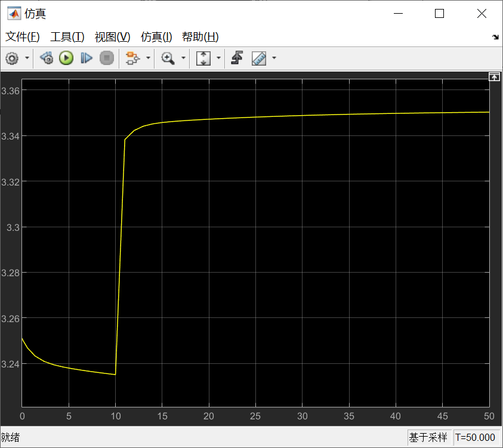Viewport: 503px width, 448px height.
Task: Expand the axes scaling dropdown arrow
Action: [x=219, y=58]
